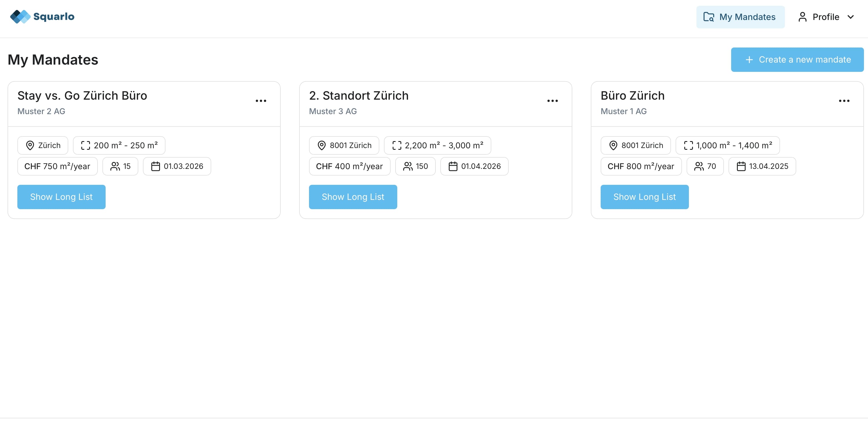The image size is (868, 427).
Task: Click calendar icon next to 13.04.2025
Action: coord(741,166)
